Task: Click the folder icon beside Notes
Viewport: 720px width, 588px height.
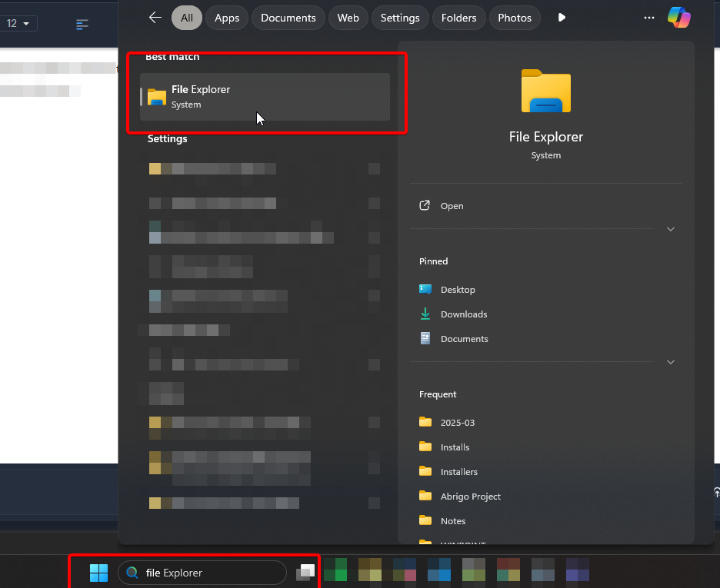Action: [x=425, y=520]
